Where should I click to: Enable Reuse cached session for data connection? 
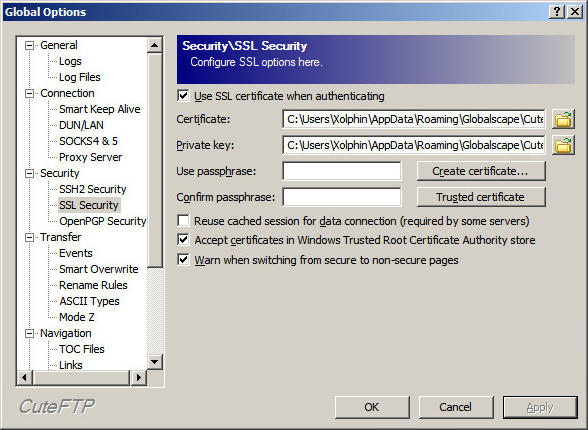click(x=183, y=220)
